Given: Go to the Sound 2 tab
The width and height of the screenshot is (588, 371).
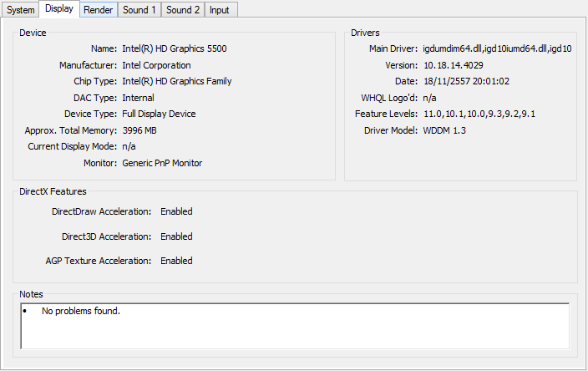Looking at the screenshot, I should pos(183,10).
